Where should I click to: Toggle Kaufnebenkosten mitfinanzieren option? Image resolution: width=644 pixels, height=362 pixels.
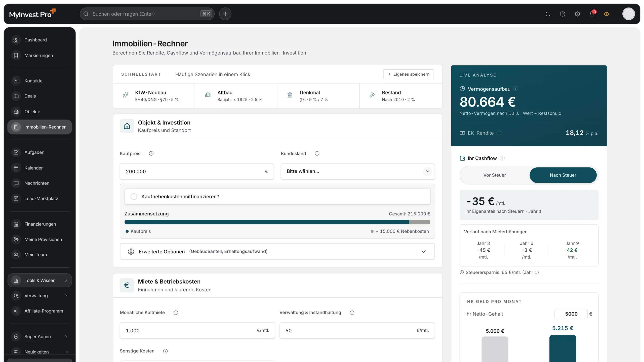[277, 197]
